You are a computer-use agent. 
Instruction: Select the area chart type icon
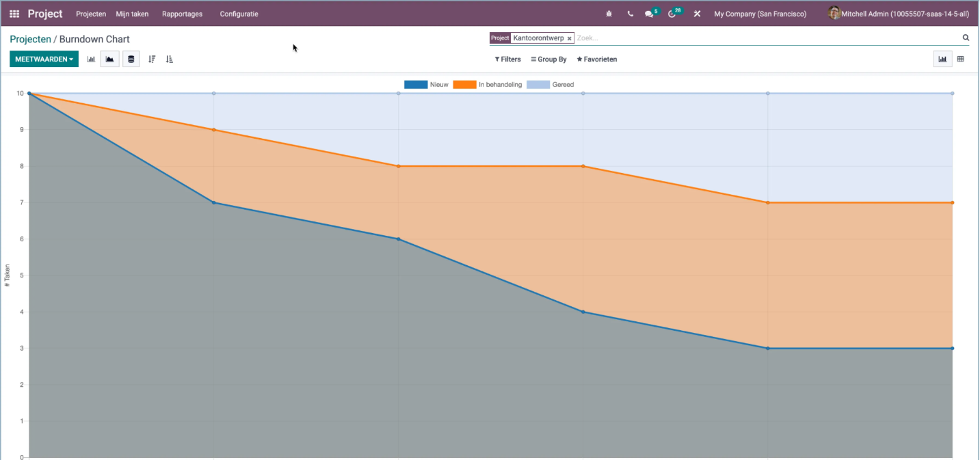[x=109, y=59]
